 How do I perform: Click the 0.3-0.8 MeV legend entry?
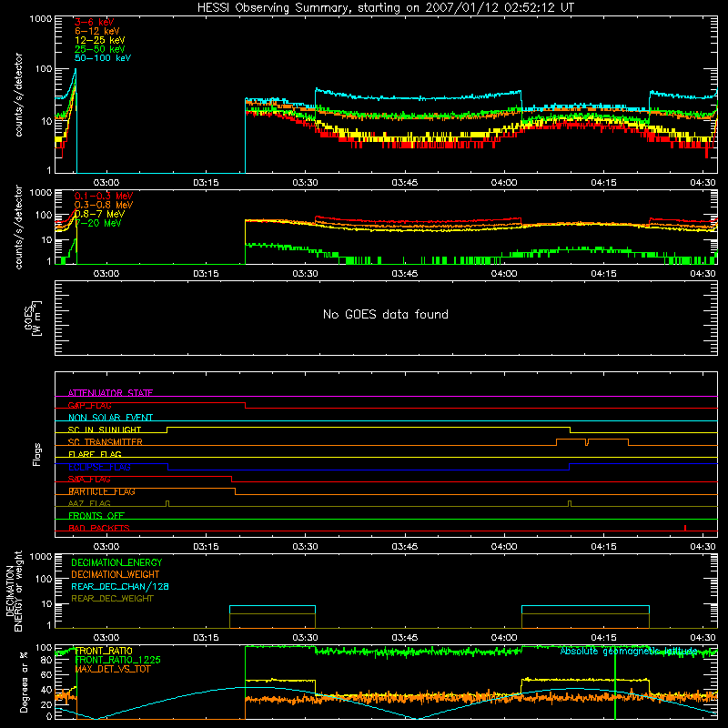pyautogui.click(x=104, y=205)
